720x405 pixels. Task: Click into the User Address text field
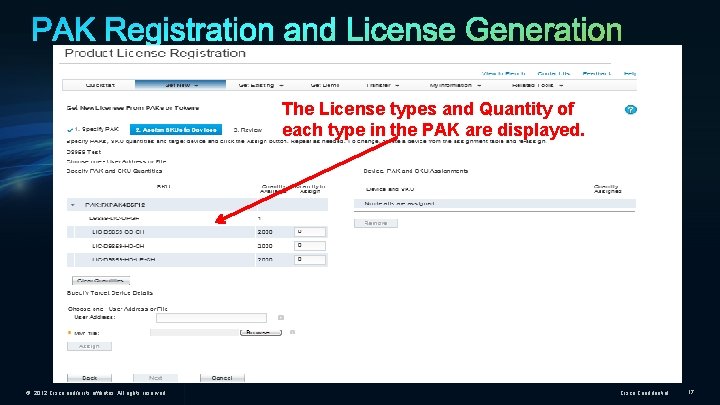coord(211,318)
